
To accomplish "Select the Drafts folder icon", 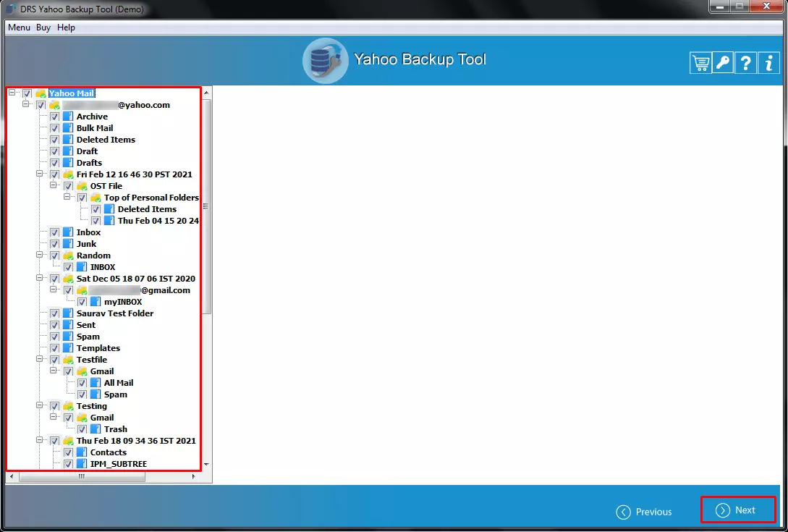I will pos(68,163).
